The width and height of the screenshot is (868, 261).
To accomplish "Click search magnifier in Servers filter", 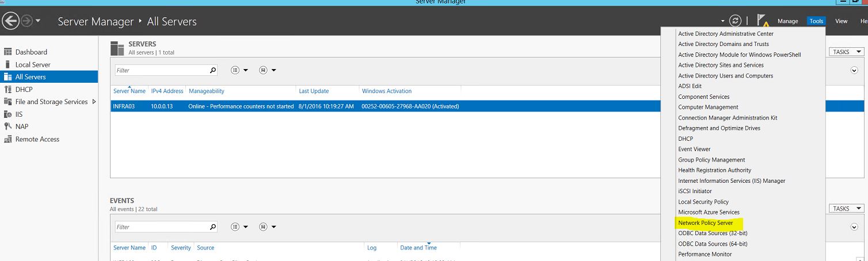I will pos(213,70).
